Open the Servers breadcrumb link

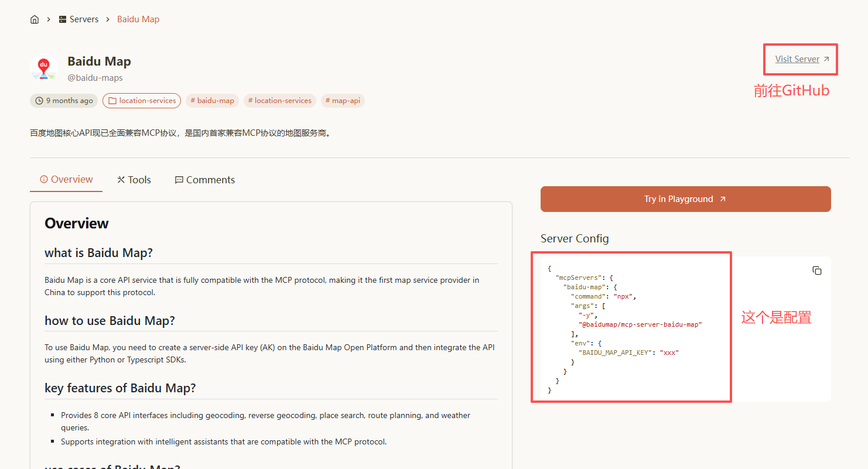tap(78, 19)
